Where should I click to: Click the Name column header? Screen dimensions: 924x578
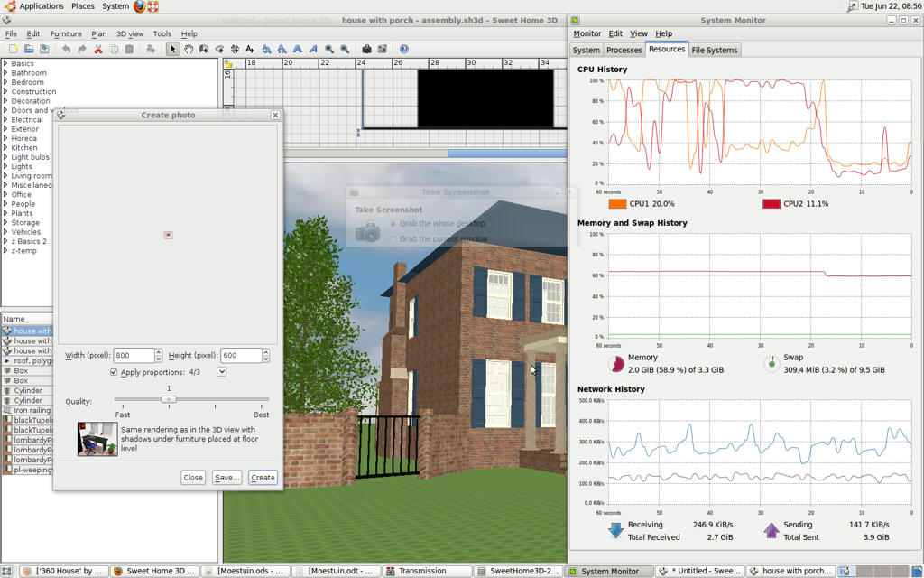(x=28, y=319)
